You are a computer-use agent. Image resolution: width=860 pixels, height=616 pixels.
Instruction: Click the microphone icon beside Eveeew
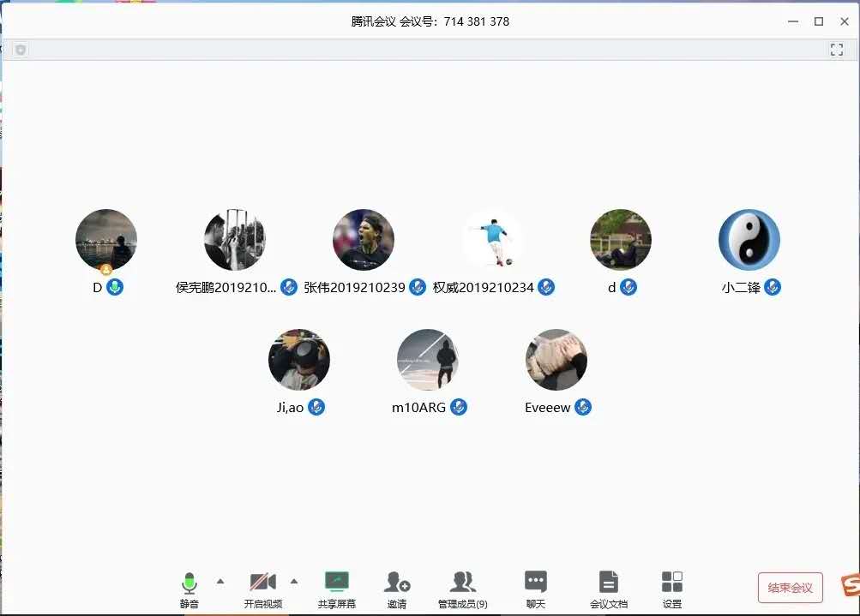(583, 407)
